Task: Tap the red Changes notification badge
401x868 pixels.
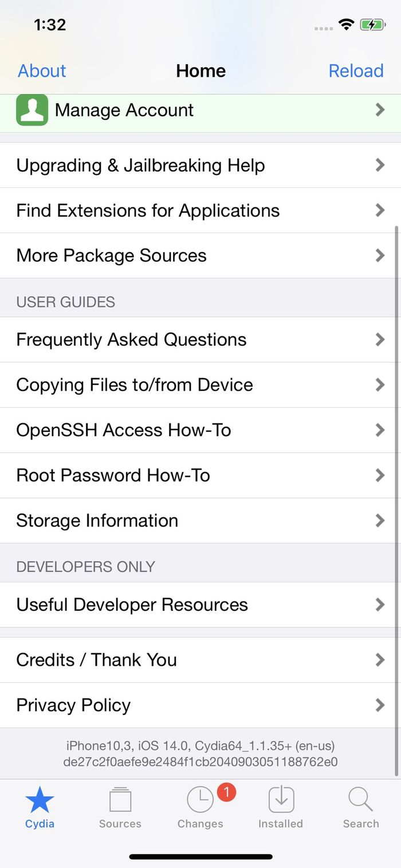Action: pos(226,792)
